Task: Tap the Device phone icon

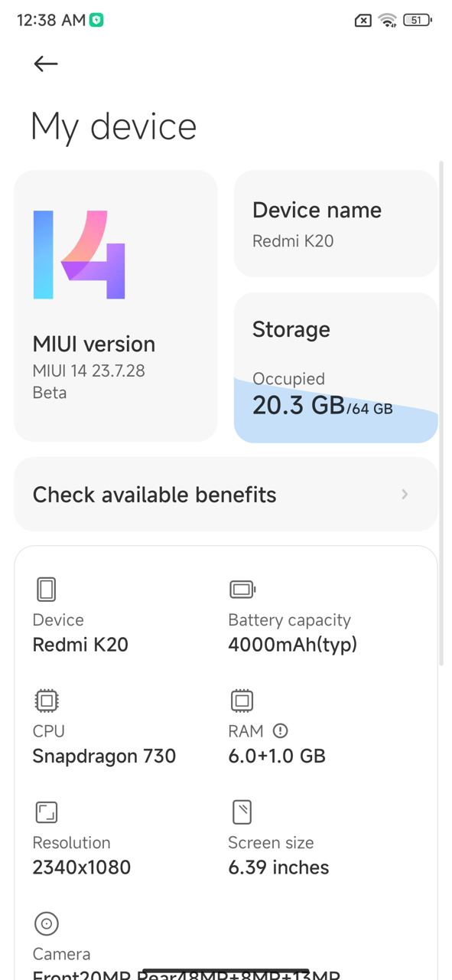Action: (47, 590)
